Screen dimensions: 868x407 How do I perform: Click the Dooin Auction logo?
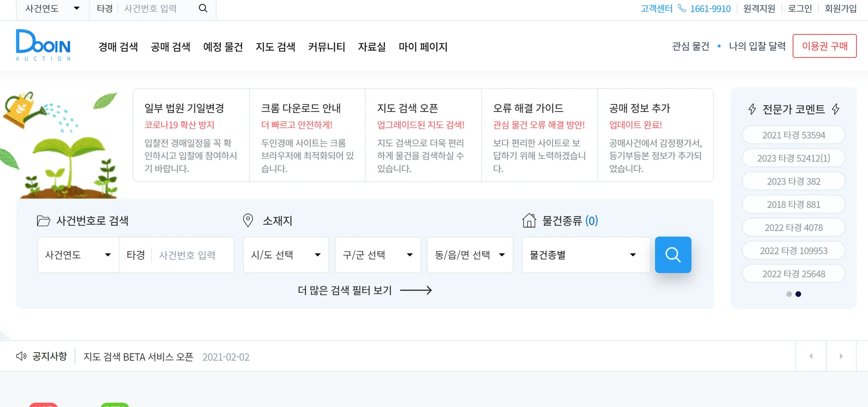[x=43, y=45]
